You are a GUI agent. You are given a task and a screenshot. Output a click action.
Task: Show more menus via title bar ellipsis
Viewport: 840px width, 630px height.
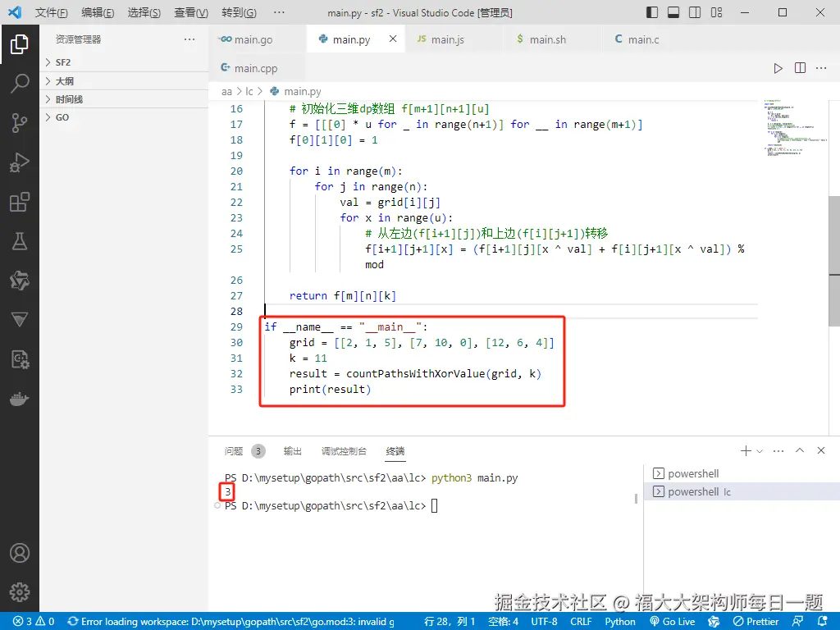pyautogui.click(x=279, y=12)
